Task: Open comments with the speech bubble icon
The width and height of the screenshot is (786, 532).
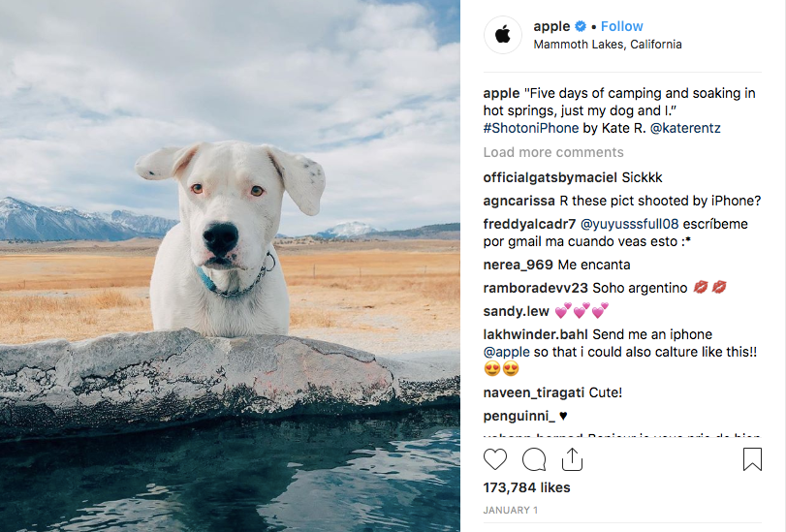Action: pyautogui.click(x=534, y=459)
